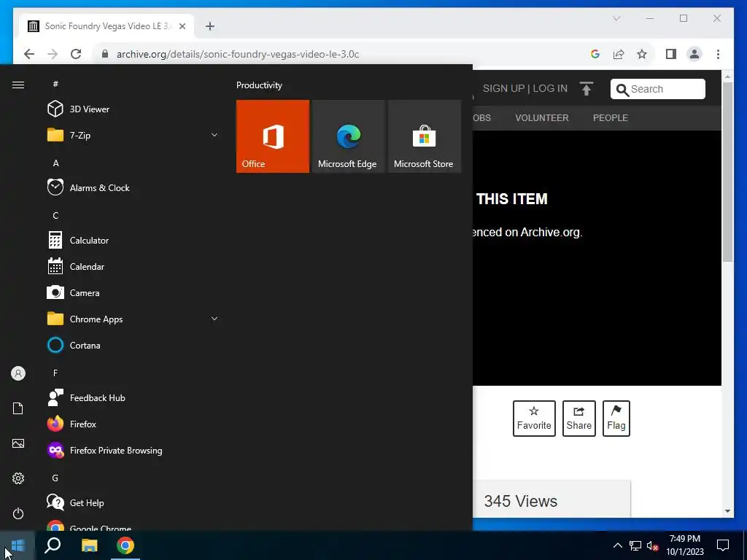Image resolution: width=747 pixels, height=560 pixels.
Task: Expand the 7-Zip folder chevron
Action: point(214,135)
